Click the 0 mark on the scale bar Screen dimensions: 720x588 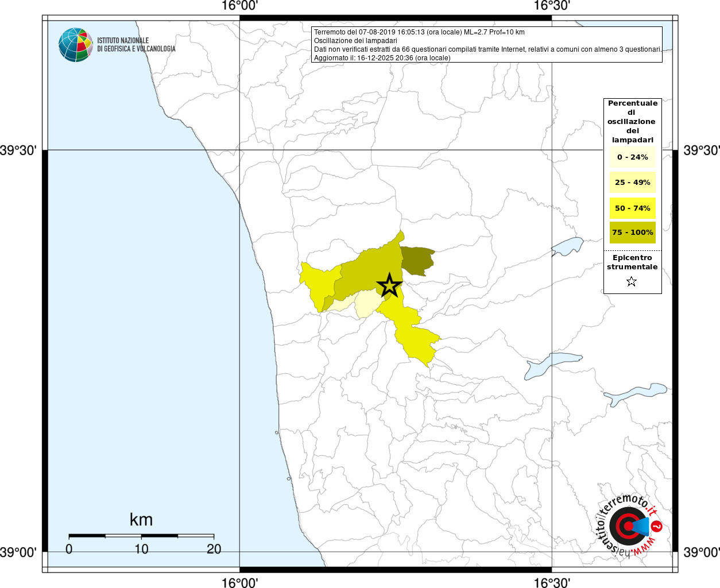click(69, 549)
